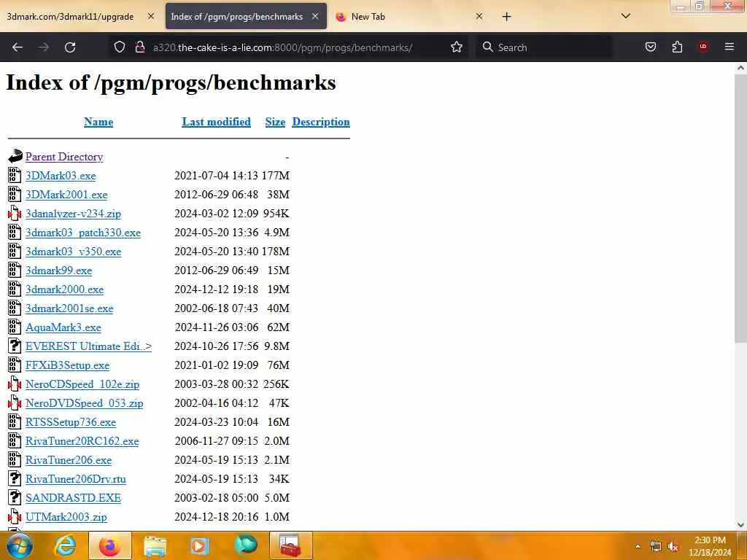Open the Save to Pocket icon
The image size is (747, 560).
(x=650, y=47)
